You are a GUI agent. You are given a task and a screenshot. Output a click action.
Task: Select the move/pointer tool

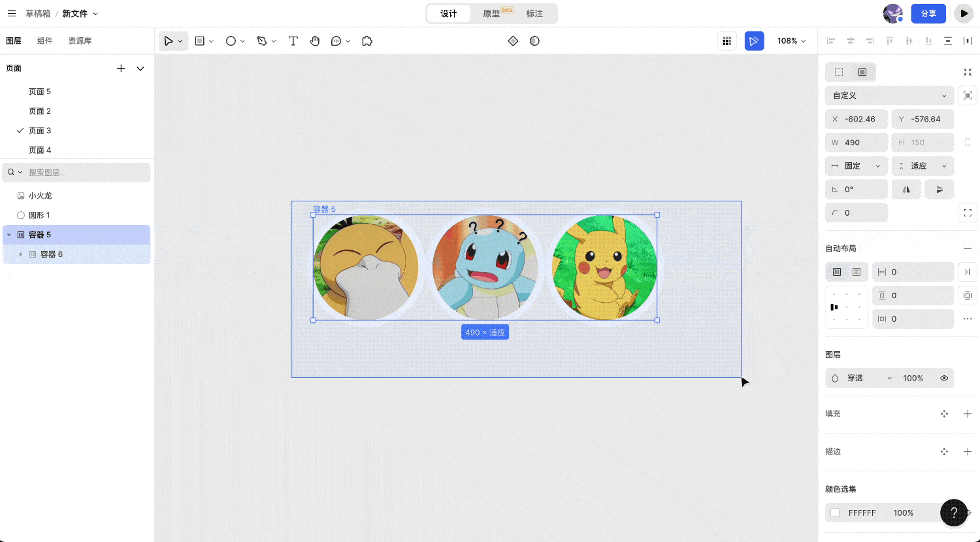(169, 41)
